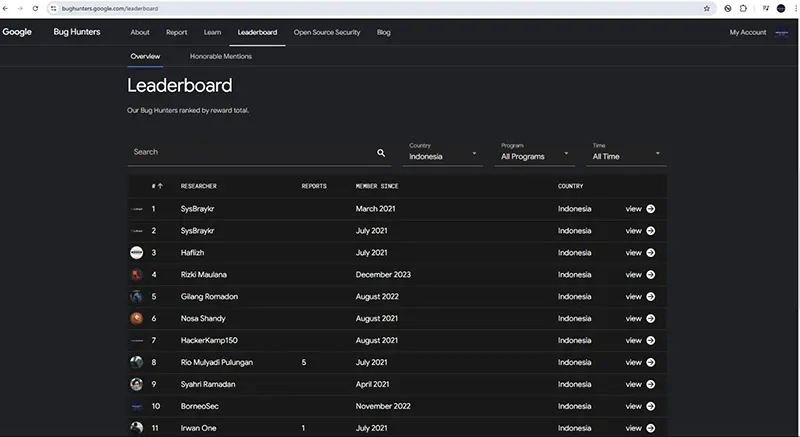This screenshot has height=437, width=800.
Task: Click the profile avatar next to My Account
Action: click(782, 32)
